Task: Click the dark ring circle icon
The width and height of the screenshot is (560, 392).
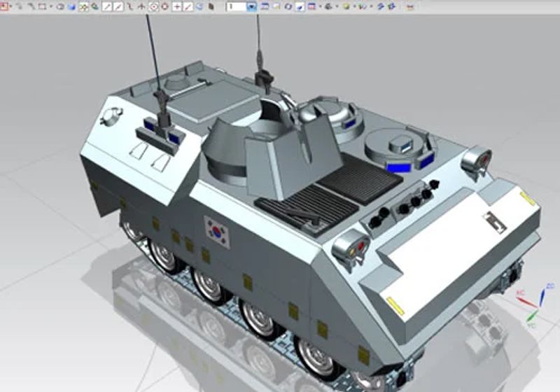Action: tap(164, 6)
